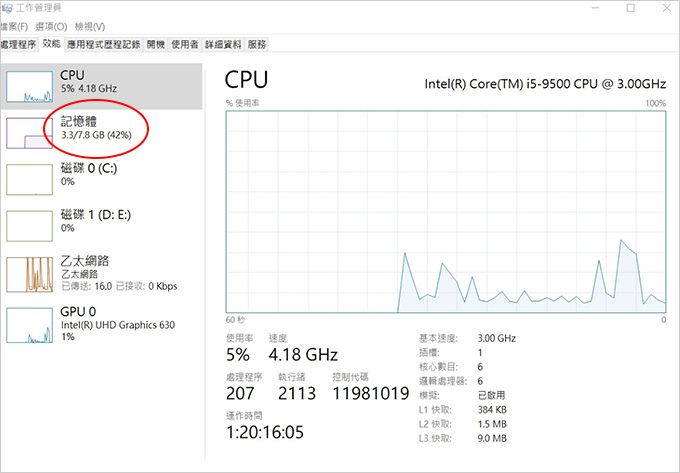
Task: Select the CPU mini graph thumbnail
Action: pyautogui.click(x=29, y=87)
